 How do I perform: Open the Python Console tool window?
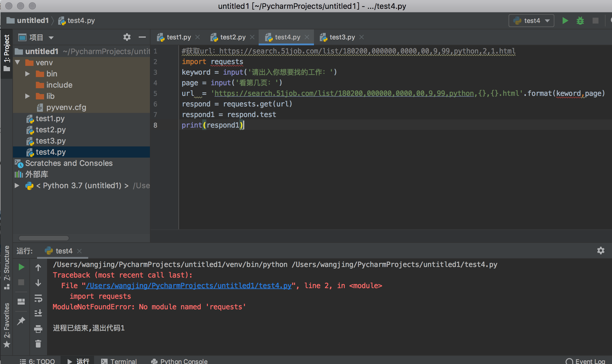(x=179, y=361)
